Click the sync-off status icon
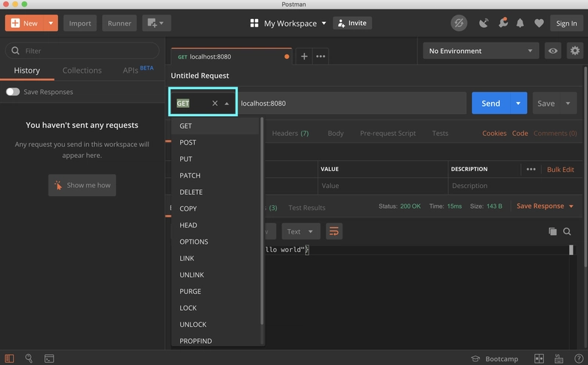 [459, 24]
